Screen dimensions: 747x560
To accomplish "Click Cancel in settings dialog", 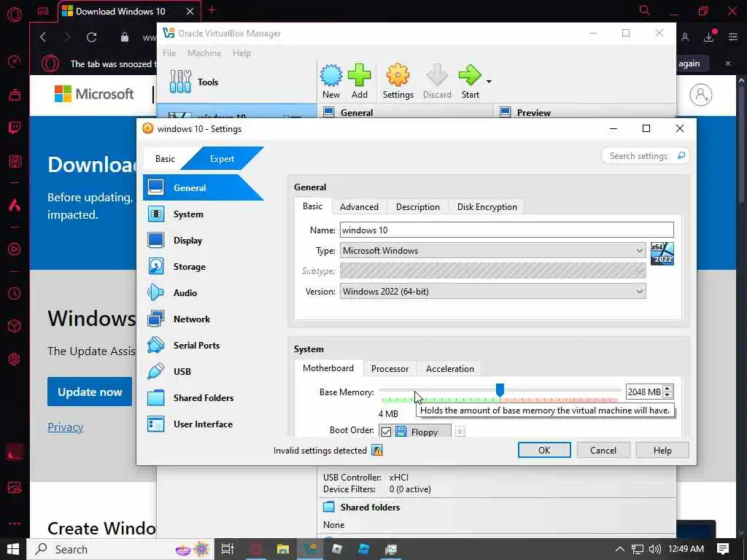I will click(x=603, y=450).
